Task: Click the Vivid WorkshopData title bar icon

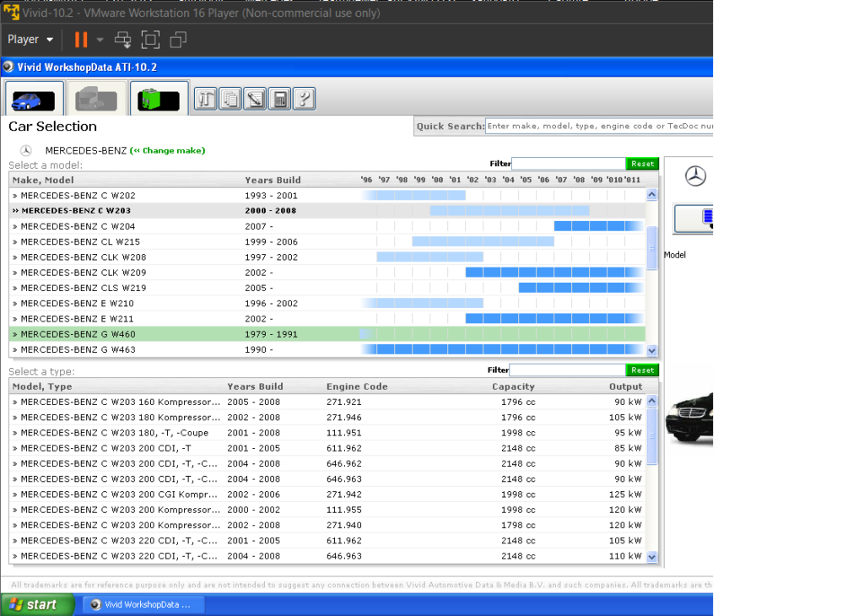Action: click(x=8, y=68)
